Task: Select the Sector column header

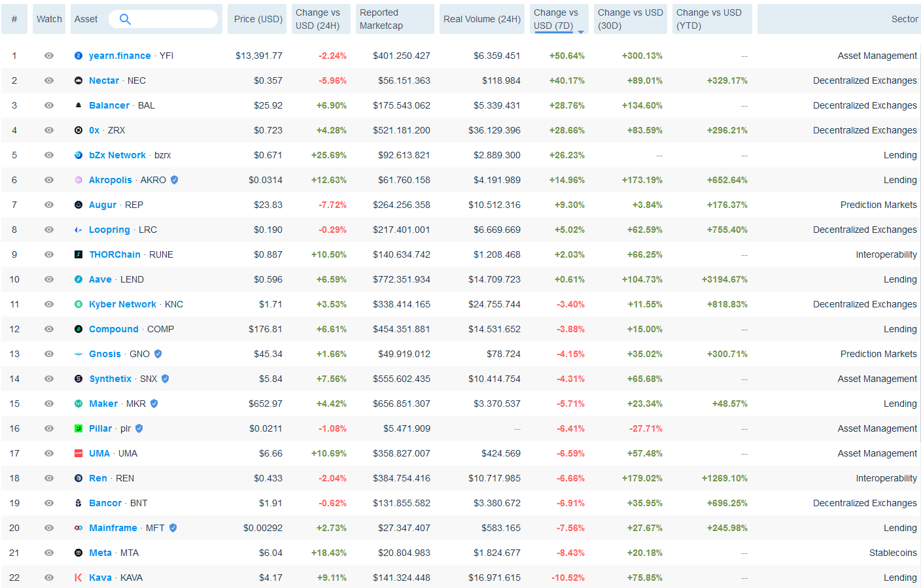Action: [x=904, y=20]
